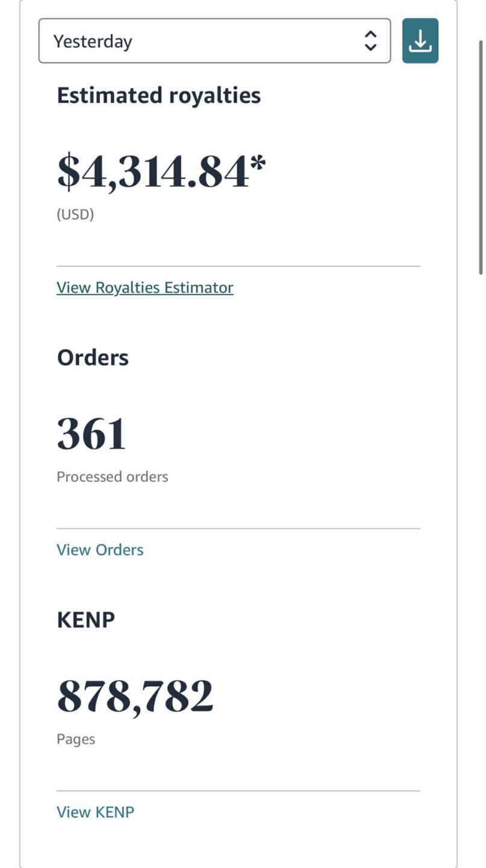
Task: Select the 878,782 pages count
Action: (x=135, y=696)
